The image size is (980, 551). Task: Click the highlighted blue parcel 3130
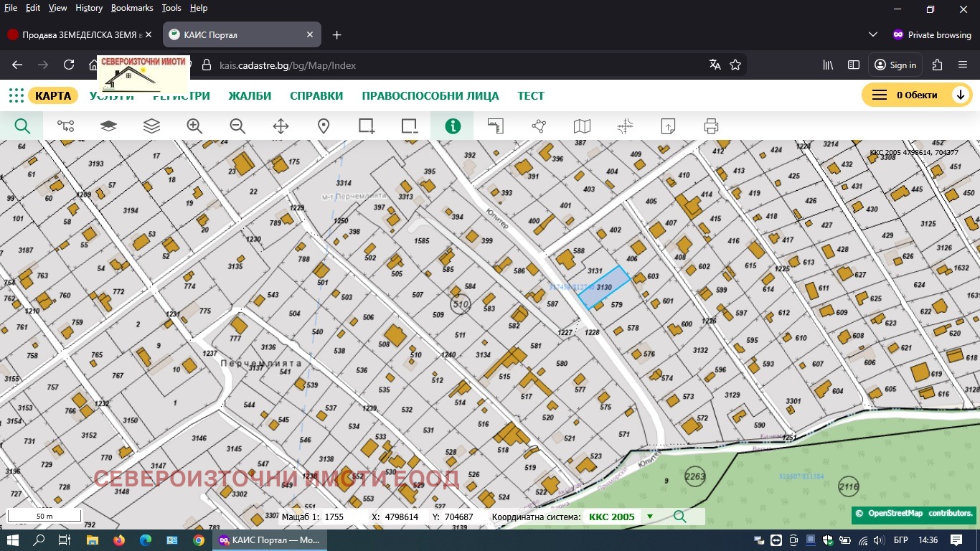(604, 286)
